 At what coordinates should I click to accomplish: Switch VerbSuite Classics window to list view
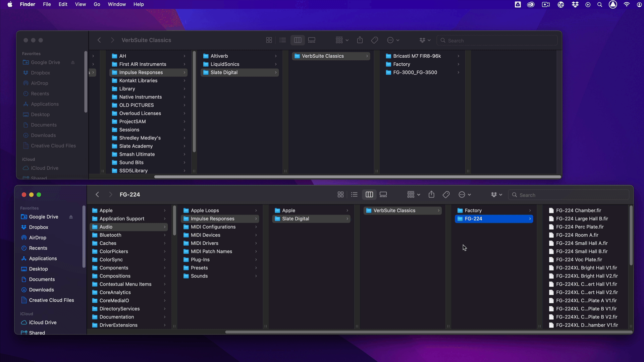pyautogui.click(x=283, y=40)
